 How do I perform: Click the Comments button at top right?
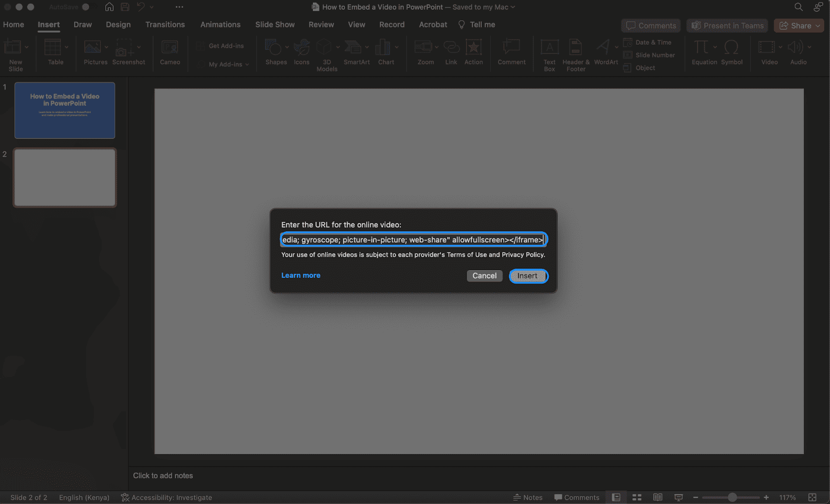652,26
